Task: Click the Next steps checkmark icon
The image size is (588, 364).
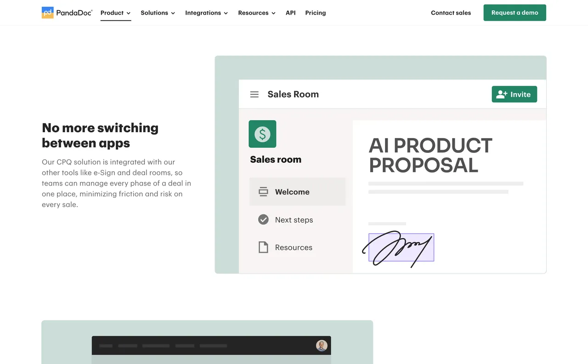Action: [263, 219]
